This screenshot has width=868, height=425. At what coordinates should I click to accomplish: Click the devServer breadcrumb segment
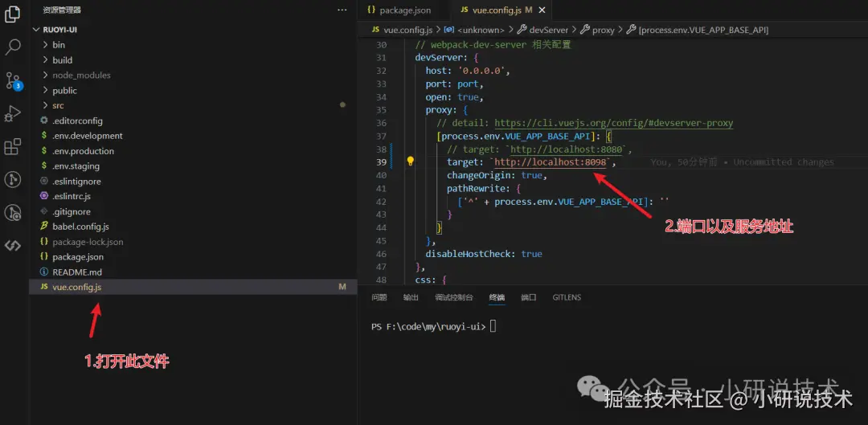(x=549, y=30)
